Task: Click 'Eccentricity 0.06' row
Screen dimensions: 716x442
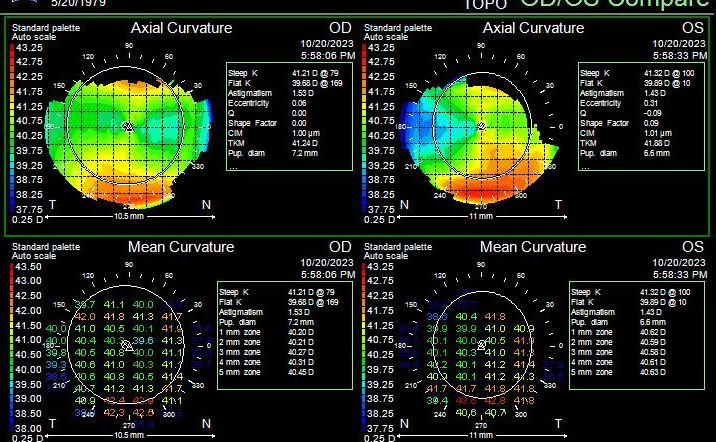Action: 267,103
